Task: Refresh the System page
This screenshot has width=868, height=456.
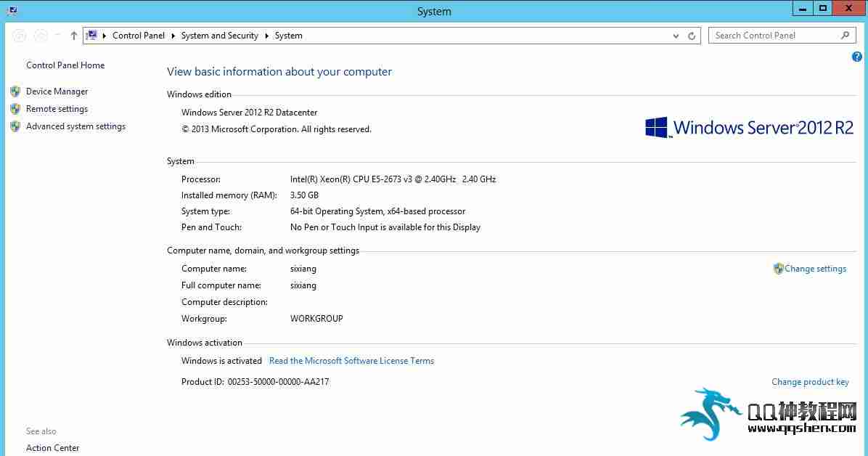Action: (x=692, y=36)
